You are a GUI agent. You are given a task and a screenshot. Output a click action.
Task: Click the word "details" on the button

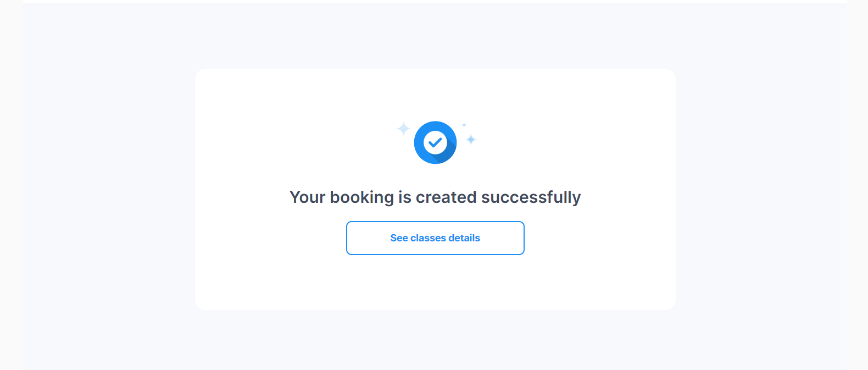[464, 238]
